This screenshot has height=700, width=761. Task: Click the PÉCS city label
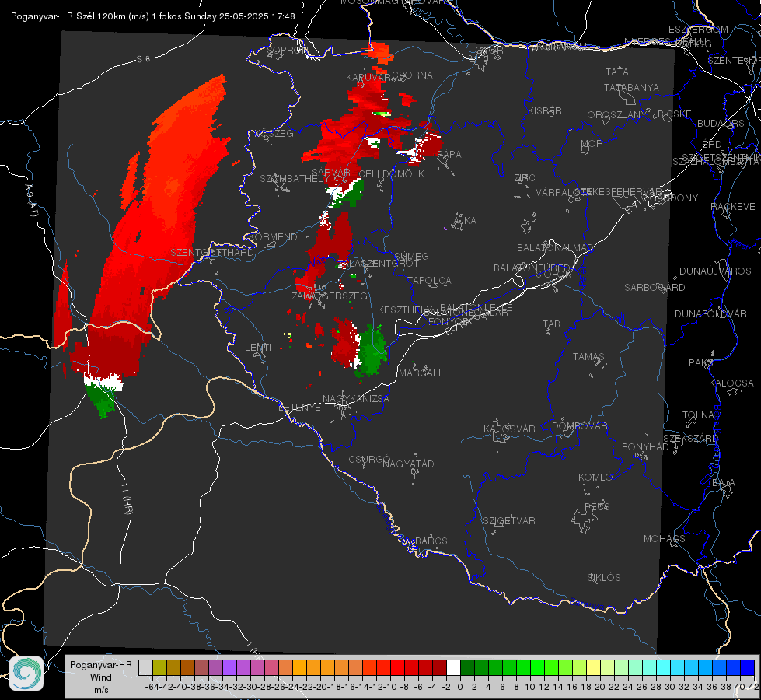(x=597, y=506)
